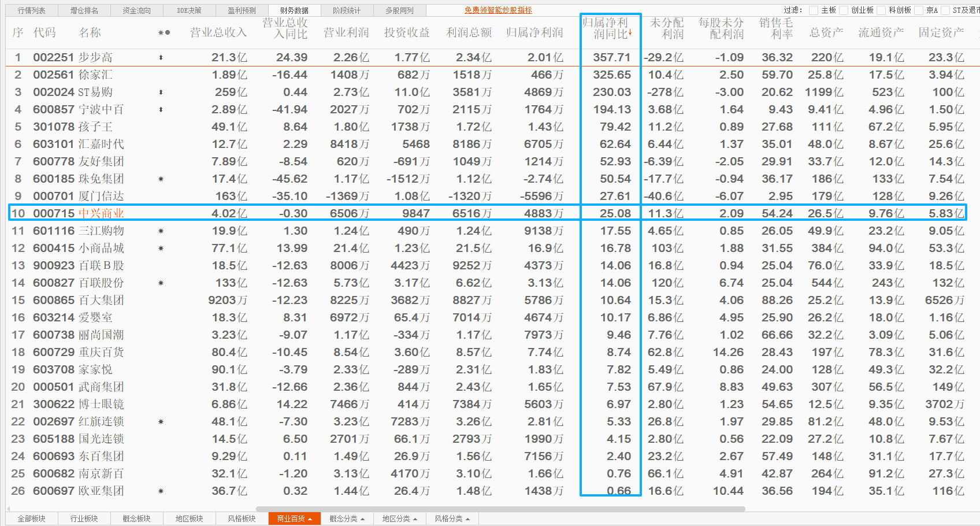Sort by 固定资产 column header

click(941, 32)
